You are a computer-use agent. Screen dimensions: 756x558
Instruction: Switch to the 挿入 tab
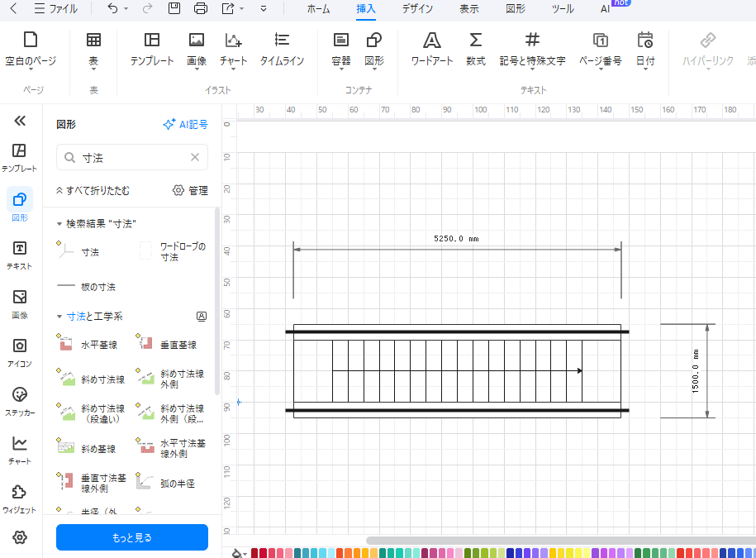pyautogui.click(x=365, y=9)
